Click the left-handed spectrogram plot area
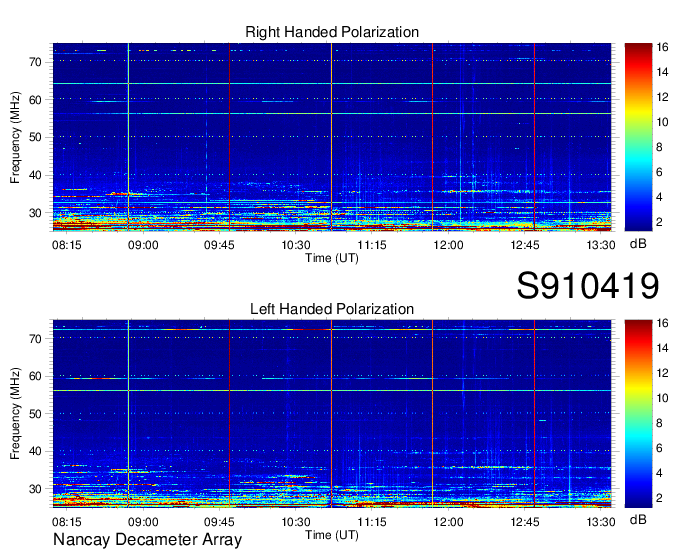The height and width of the screenshot is (552, 680). pos(332,414)
